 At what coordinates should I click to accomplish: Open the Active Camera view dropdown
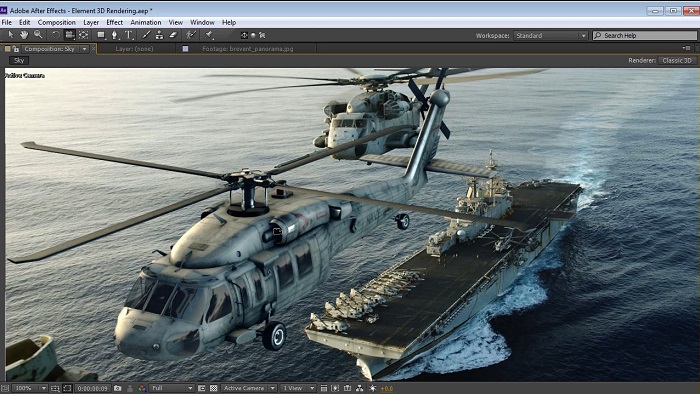249,388
